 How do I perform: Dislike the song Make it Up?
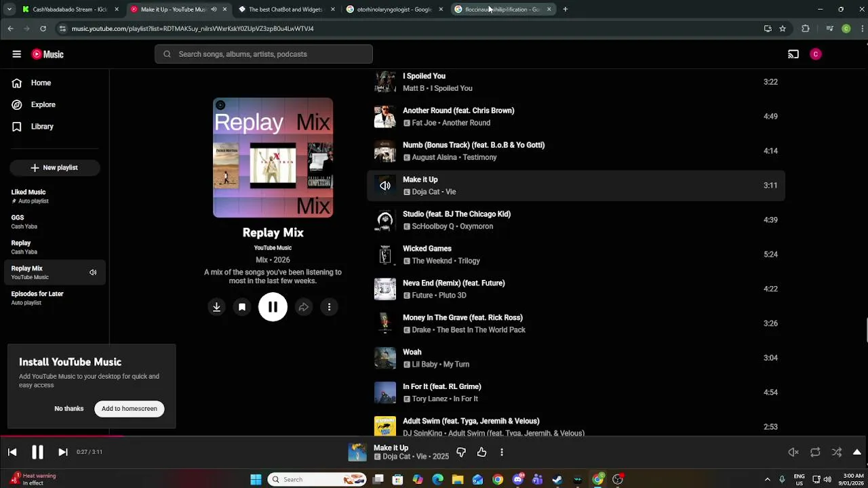click(461, 452)
